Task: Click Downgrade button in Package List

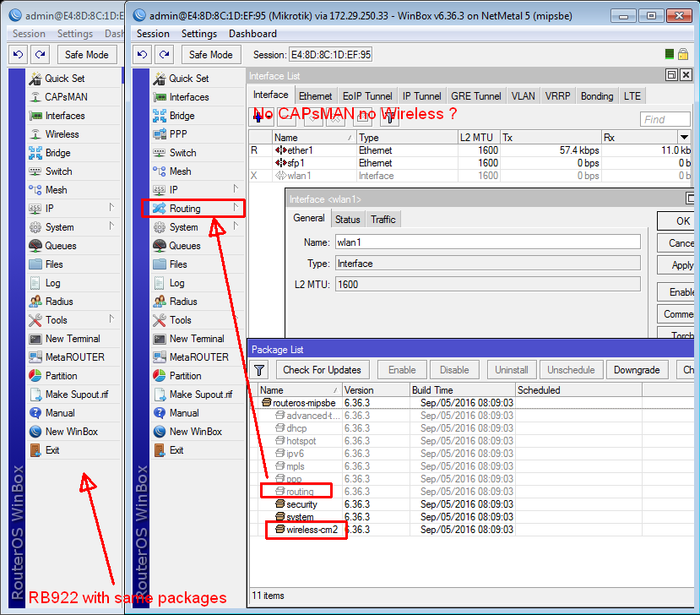Action: click(637, 370)
